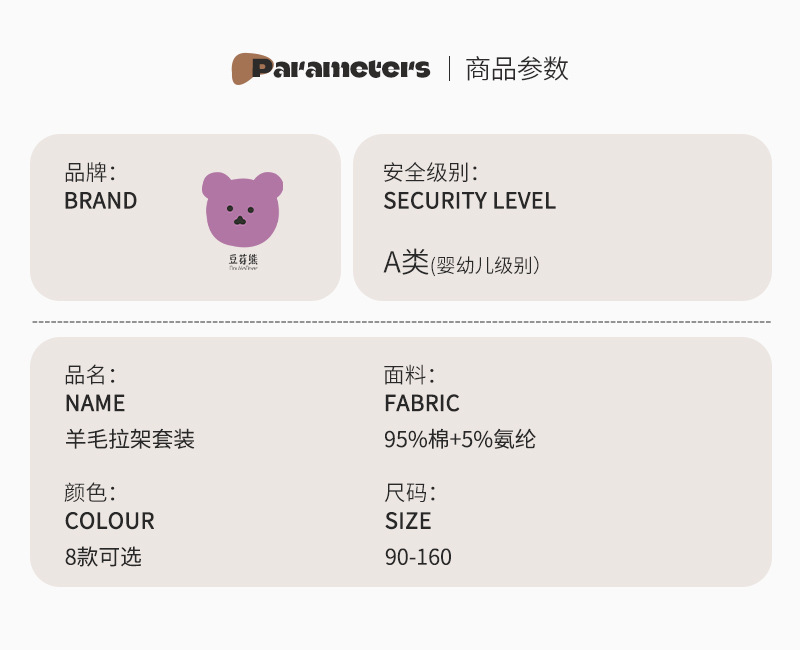Click the 豆芽熊 caption under the bear
The image size is (800, 650).
pyautogui.click(x=243, y=261)
